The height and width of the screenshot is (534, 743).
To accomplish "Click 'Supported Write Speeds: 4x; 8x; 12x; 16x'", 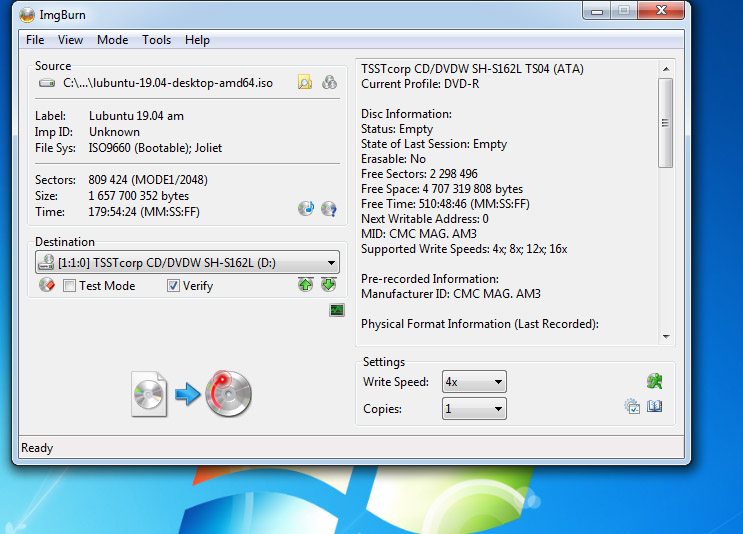I will click(x=464, y=249).
